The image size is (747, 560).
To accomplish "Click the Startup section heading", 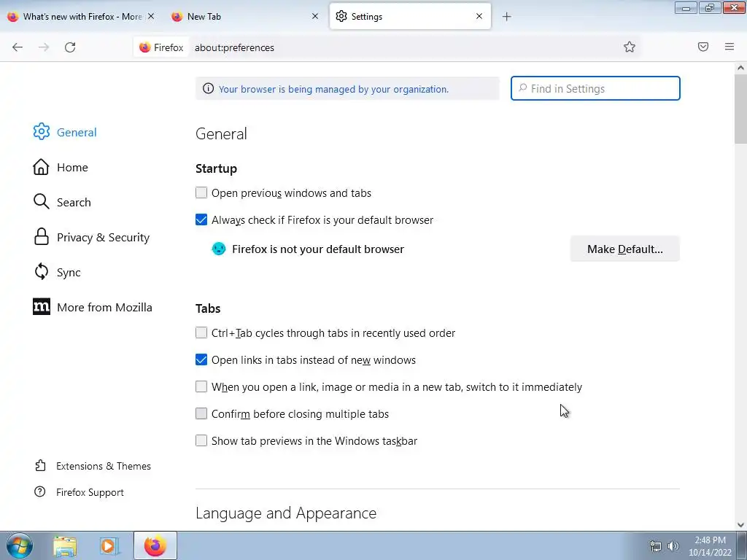I will (216, 168).
